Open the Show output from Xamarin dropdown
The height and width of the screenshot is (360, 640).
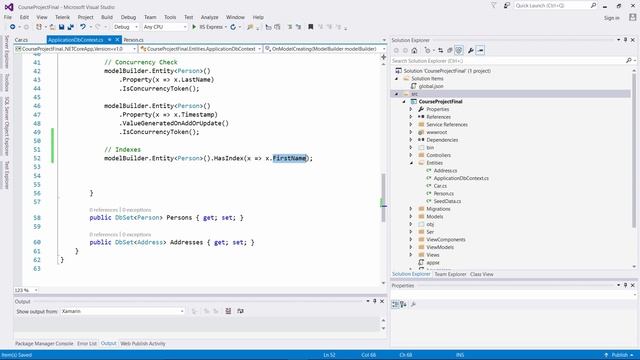coord(122,311)
